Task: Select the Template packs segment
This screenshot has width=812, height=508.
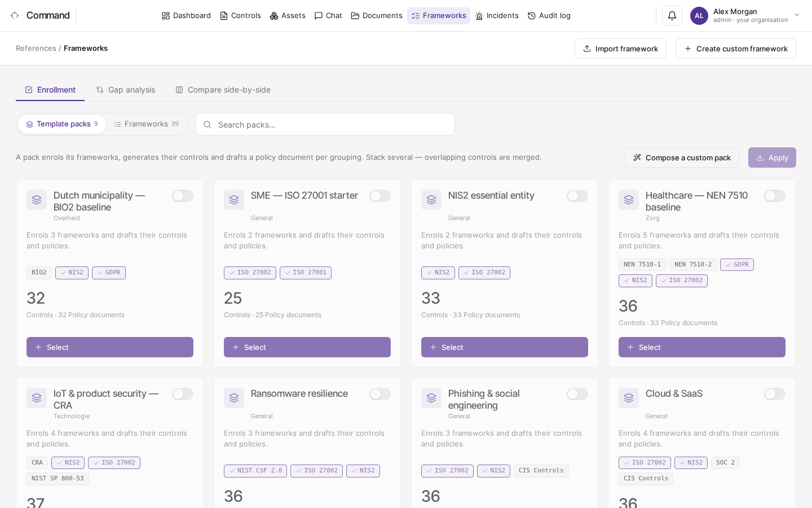Action: pyautogui.click(x=62, y=124)
